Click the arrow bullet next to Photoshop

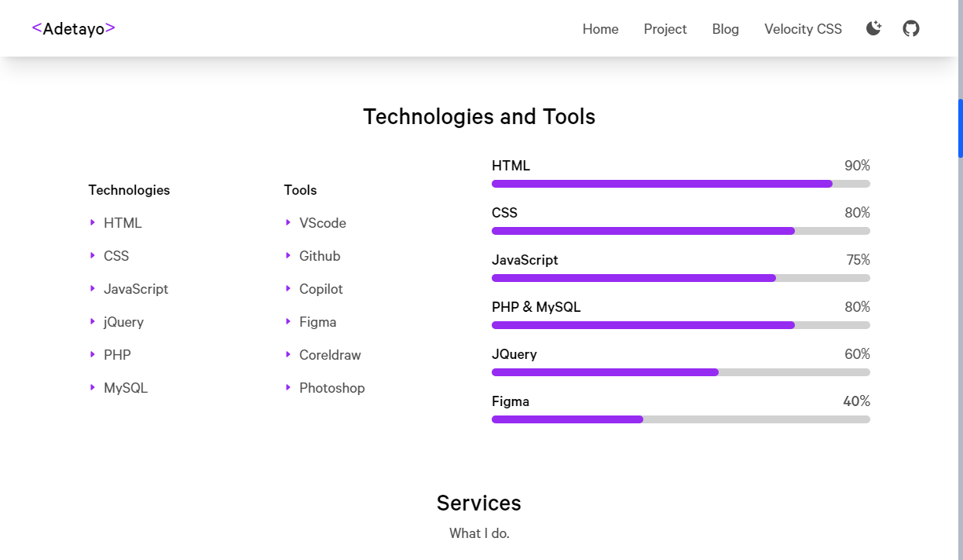(x=288, y=388)
